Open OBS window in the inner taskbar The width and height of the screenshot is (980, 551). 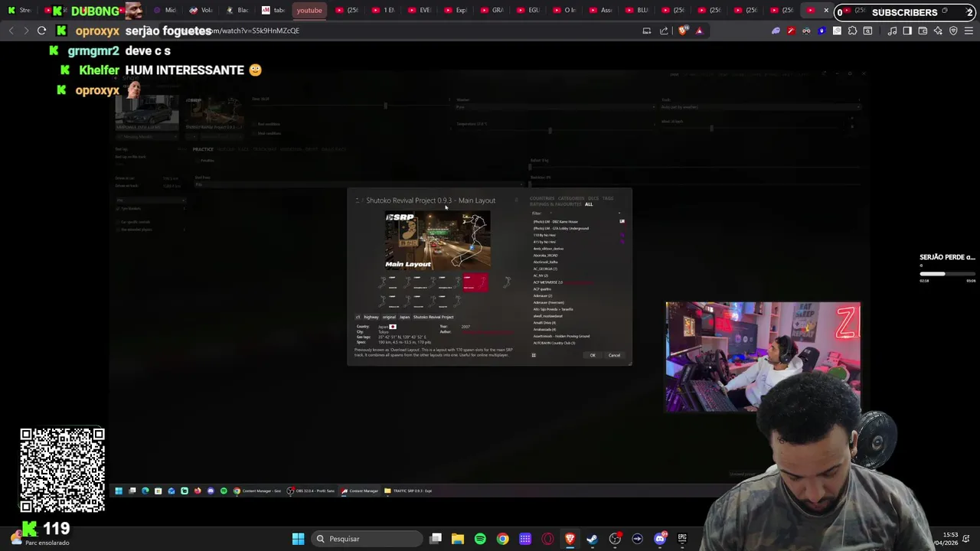[x=311, y=491]
